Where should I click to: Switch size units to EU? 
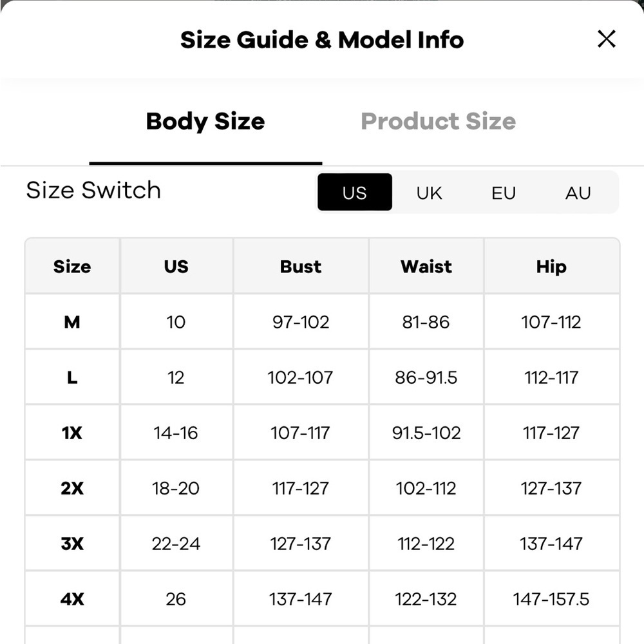click(504, 193)
